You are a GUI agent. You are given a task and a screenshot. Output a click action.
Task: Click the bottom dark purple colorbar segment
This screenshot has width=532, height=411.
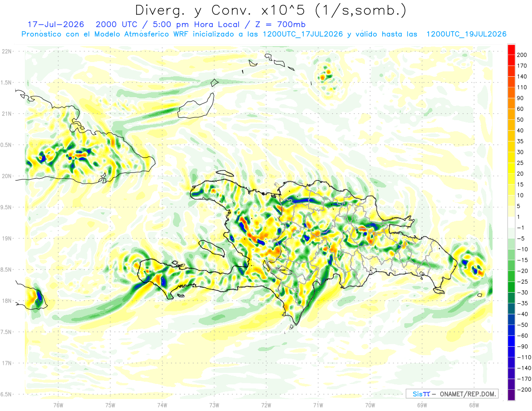pyautogui.click(x=511, y=395)
